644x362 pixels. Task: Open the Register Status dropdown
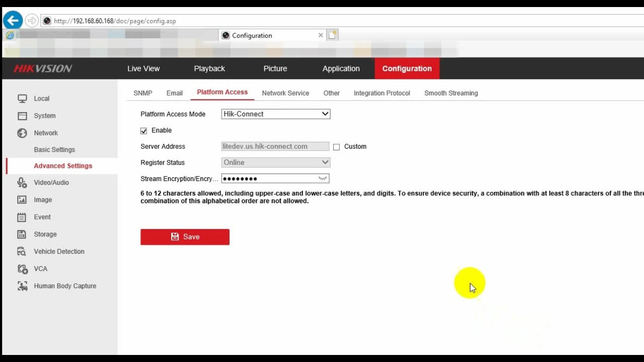(276, 162)
